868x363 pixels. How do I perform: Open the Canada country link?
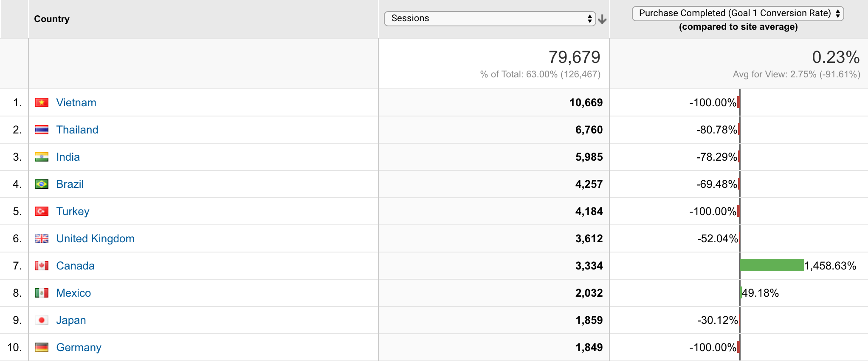(x=76, y=266)
